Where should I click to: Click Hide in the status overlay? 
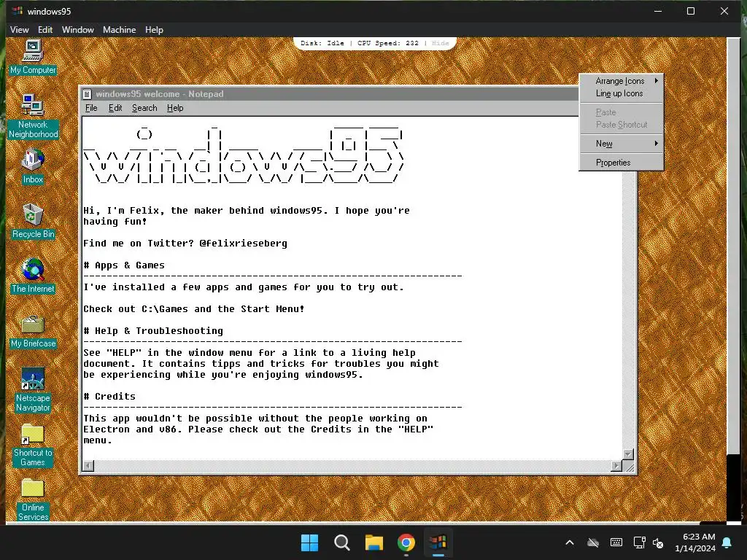(440, 43)
